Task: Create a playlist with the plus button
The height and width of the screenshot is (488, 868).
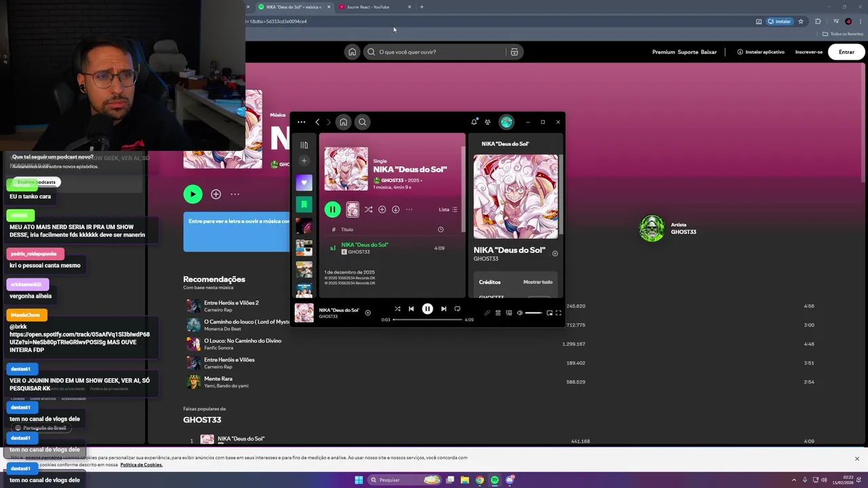Action: tap(304, 161)
